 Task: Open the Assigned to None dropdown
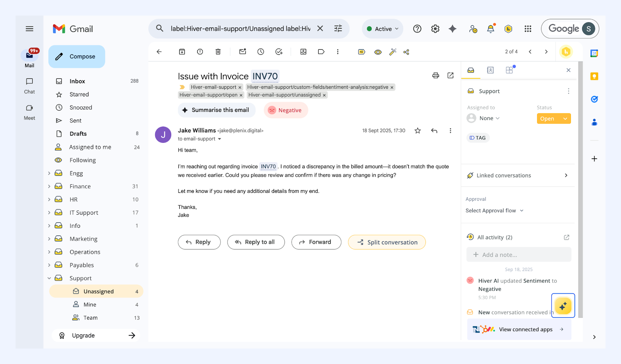point(484,118)
